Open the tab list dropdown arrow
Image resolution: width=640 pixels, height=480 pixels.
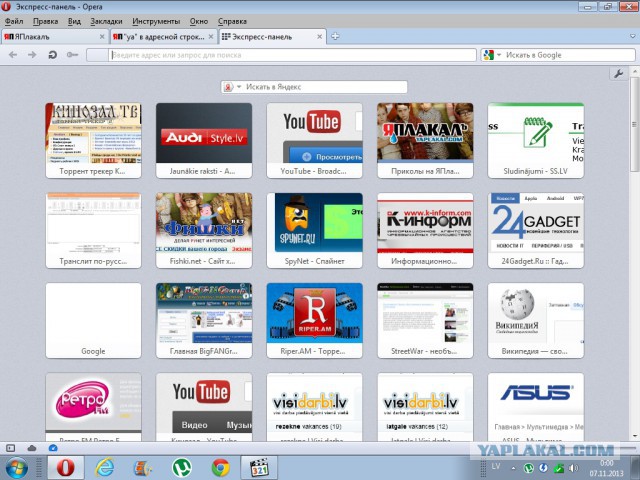[632, 37]
